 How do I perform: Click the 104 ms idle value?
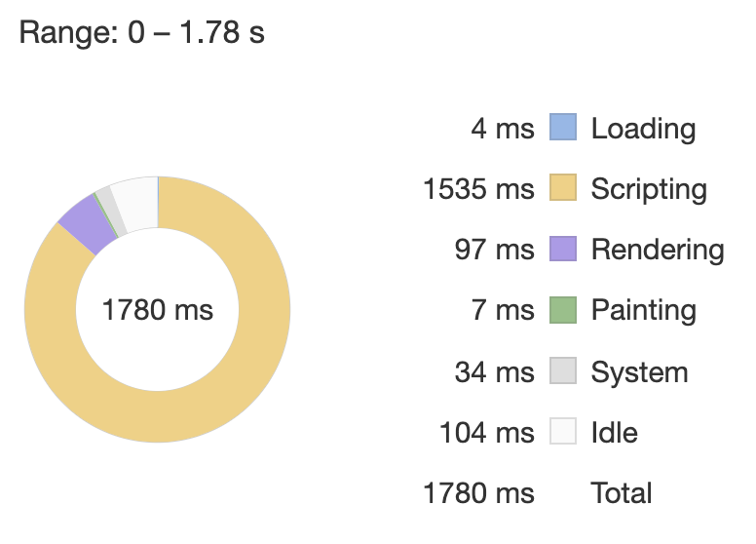pos(486,433)
